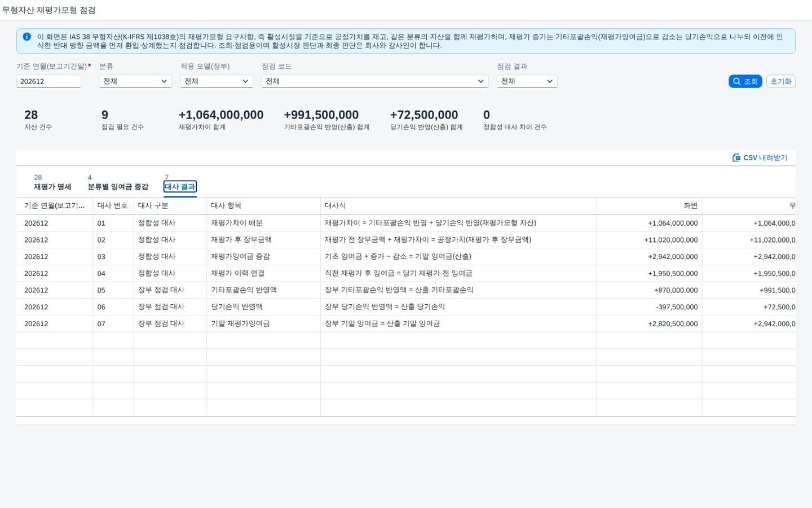Screen dimensions: 812x508
Task: Click the 초기화 reset button
Action: [780, 81]
